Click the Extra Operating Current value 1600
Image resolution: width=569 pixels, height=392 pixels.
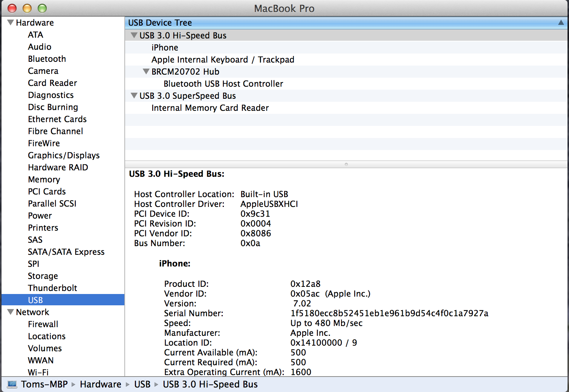pos(301,372)
